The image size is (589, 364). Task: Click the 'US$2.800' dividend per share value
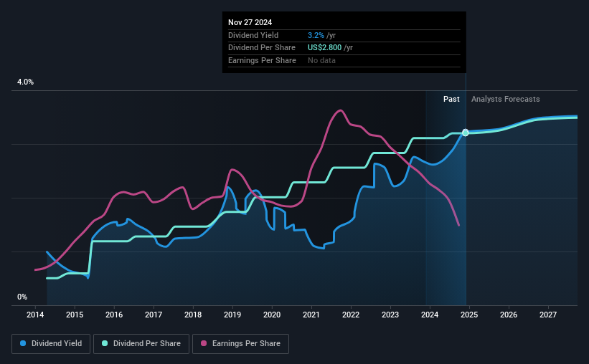(x=324, y=48)
